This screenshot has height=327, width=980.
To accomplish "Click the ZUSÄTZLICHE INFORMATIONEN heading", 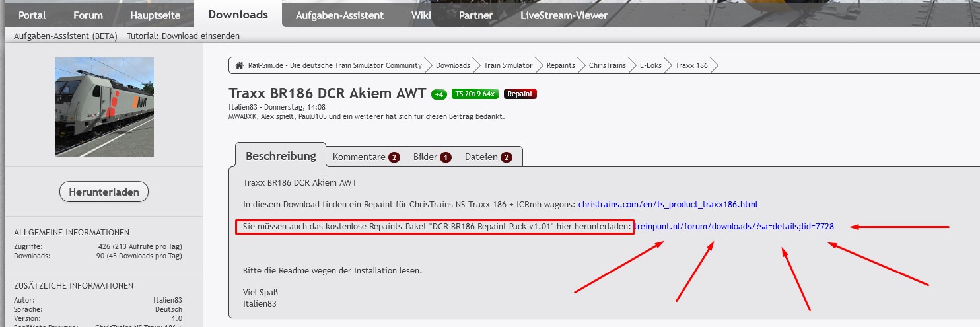I will (73, 286).
